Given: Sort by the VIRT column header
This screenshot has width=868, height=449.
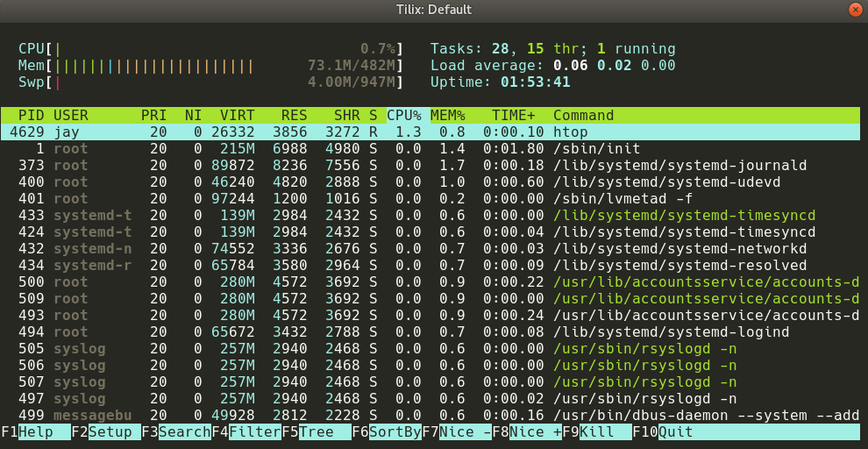Looking at the screenshot, I should click(x=237, y=116).
